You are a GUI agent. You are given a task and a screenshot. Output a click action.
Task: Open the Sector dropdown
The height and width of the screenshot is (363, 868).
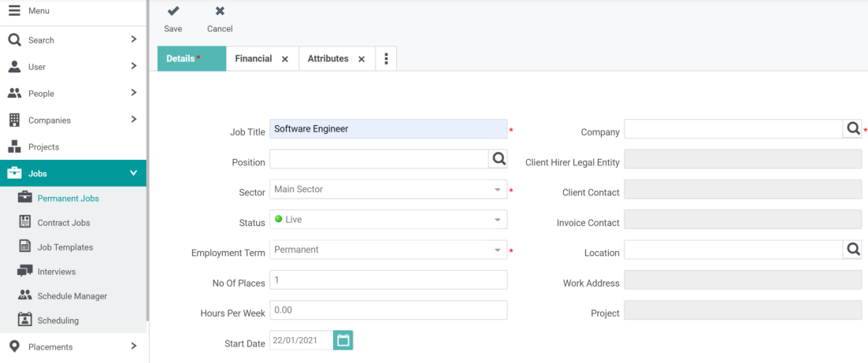point(388,189)
